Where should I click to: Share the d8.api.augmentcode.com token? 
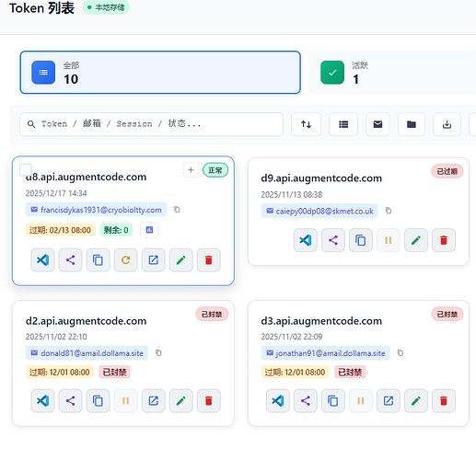tap(70, 260)
